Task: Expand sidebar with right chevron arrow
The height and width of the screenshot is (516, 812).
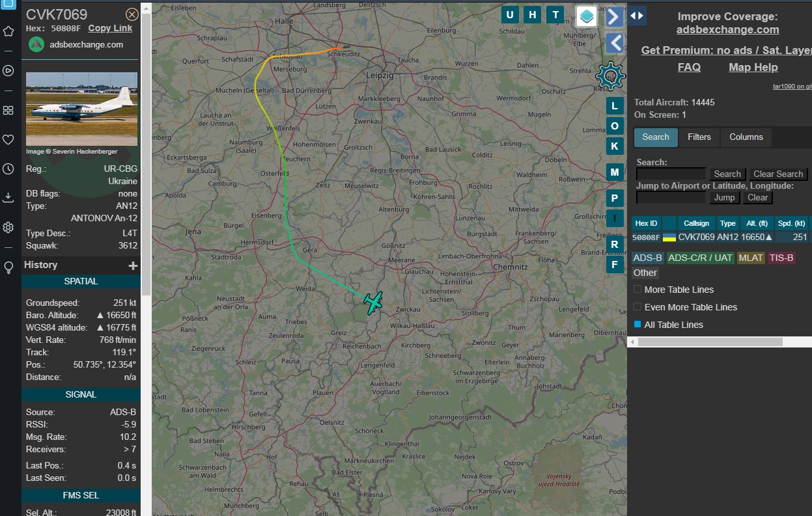Action: pos(613,17)
